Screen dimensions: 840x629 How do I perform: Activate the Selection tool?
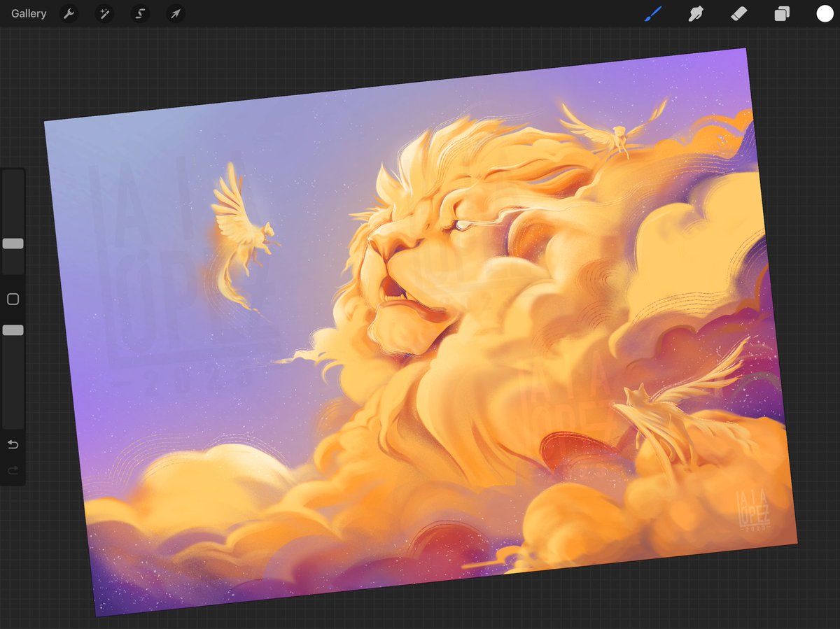(x=139, y=13)
